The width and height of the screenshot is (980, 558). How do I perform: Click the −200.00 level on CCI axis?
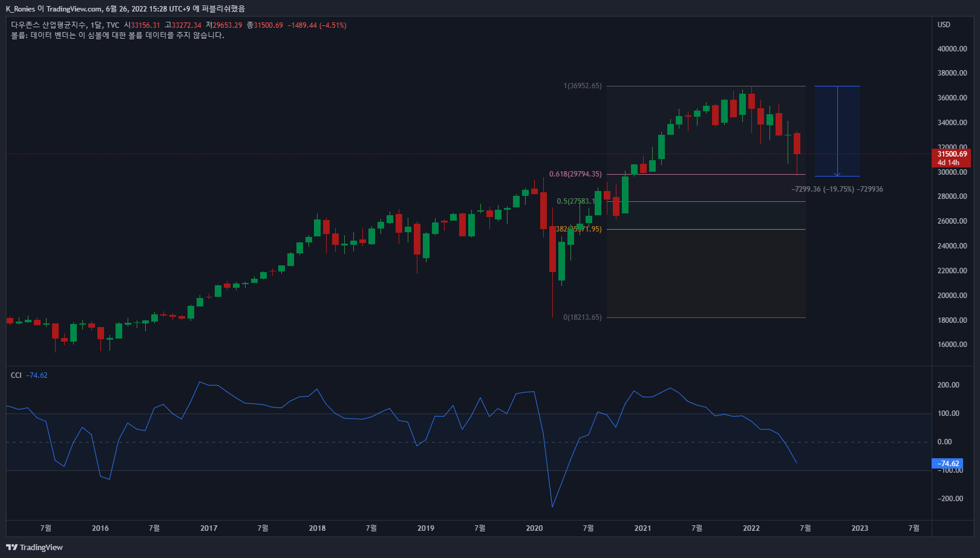(950, 499)
